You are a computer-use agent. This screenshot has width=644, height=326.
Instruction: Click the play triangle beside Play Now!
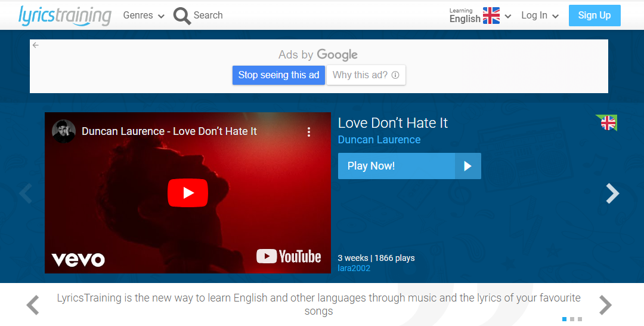tap(468, 166)
